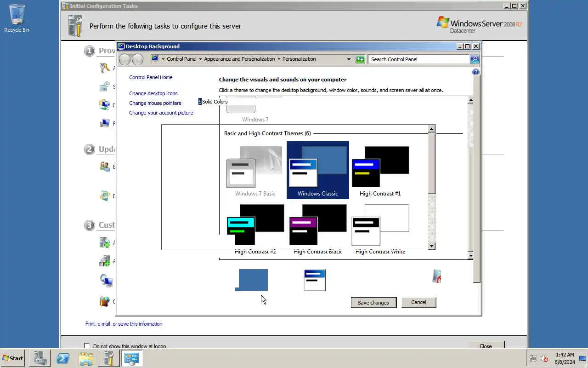Click the Remote Desktop monitors icon
Viewport: 588px width, 368px height.
[x=106, y=280]
